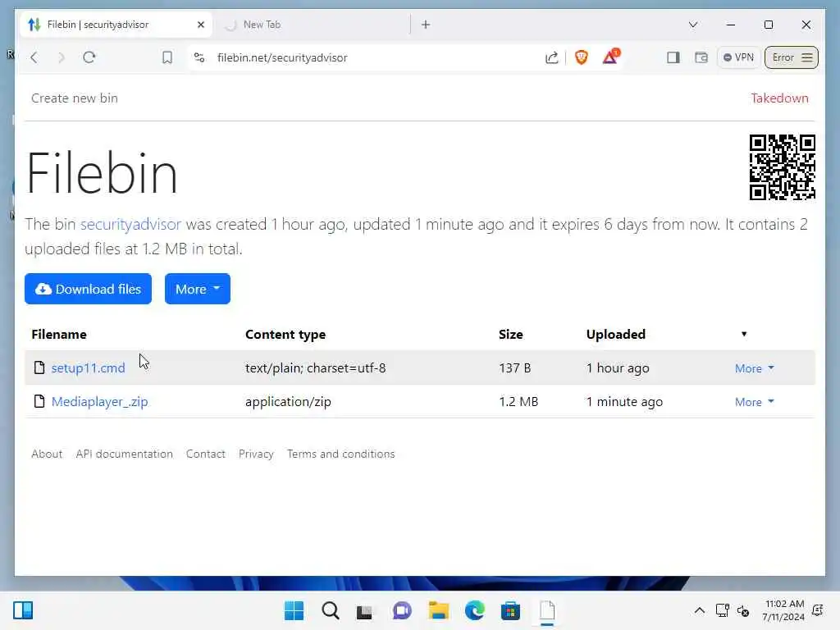Sort by the Content type column header
This screenshot has height=630, width=840.
pyautogui.click(x=285, y=335)
